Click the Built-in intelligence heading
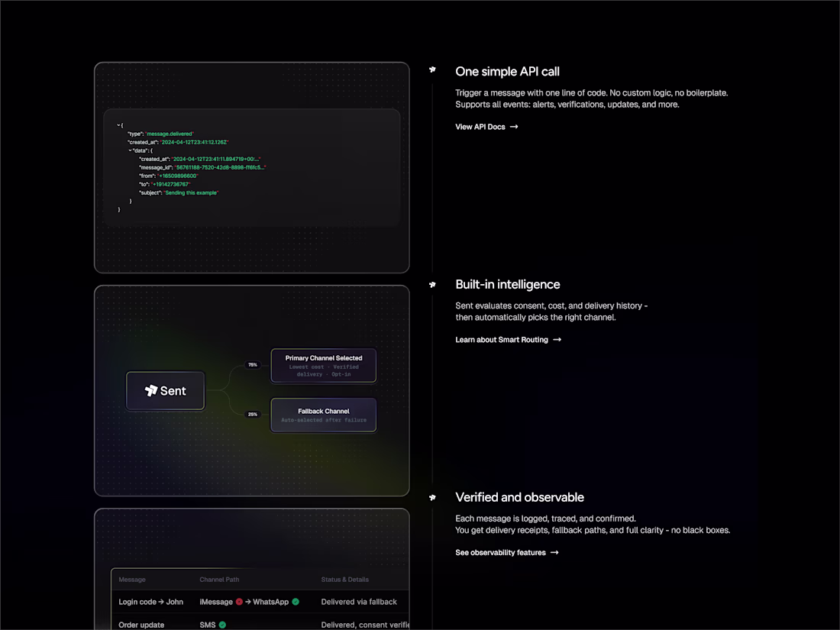Viewport: 840px width, 630px height. click(x=508, y=285)
